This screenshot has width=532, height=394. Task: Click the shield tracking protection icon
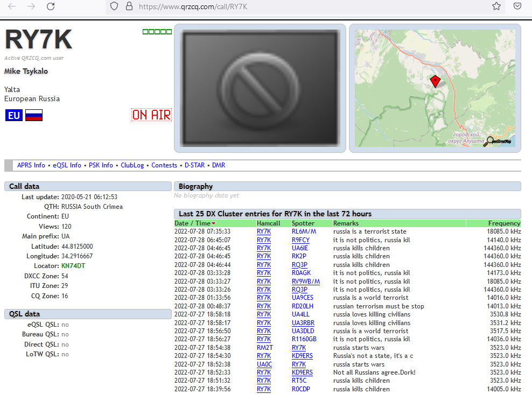click(x=114, y=6)
